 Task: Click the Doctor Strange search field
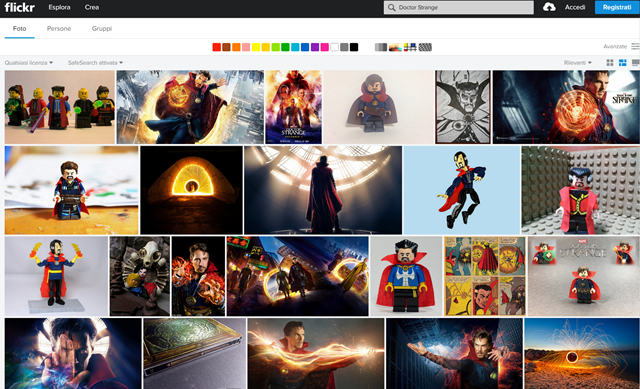click(x=458, y=7)
